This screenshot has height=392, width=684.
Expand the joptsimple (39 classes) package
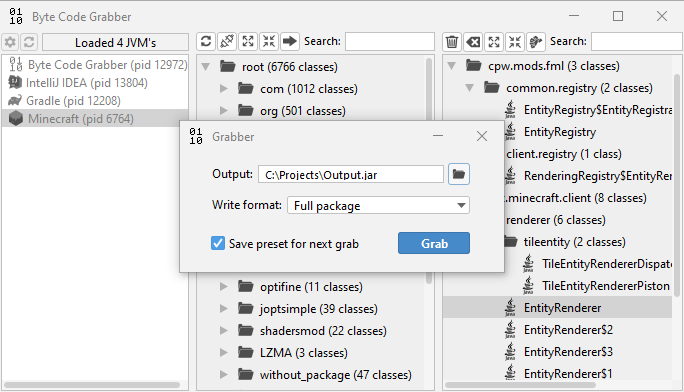coord(224,308)
